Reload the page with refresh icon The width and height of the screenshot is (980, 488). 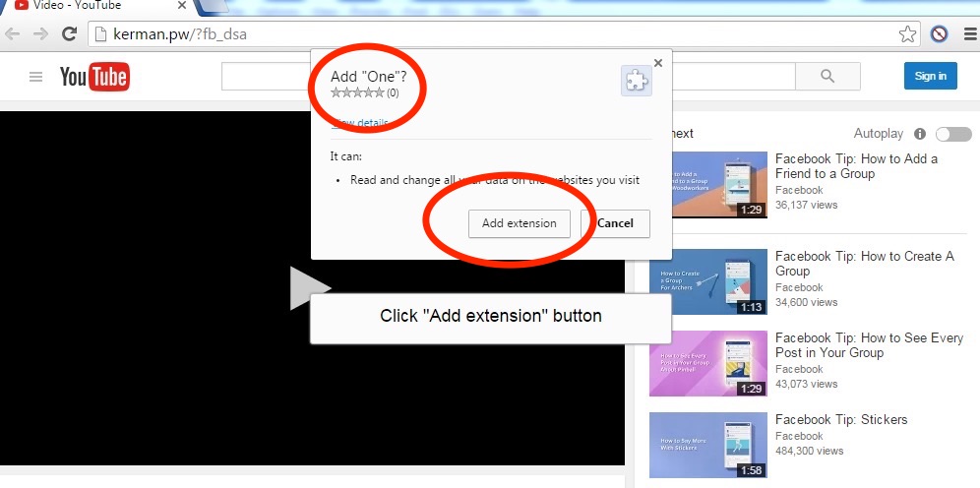tap(70, 33)
